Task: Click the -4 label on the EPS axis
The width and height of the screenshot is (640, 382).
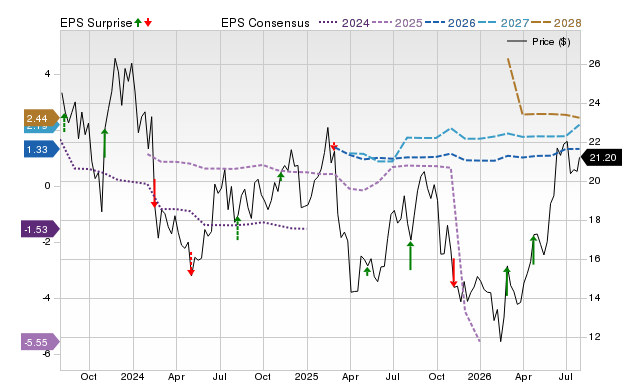Action: [x=46, y=298]
